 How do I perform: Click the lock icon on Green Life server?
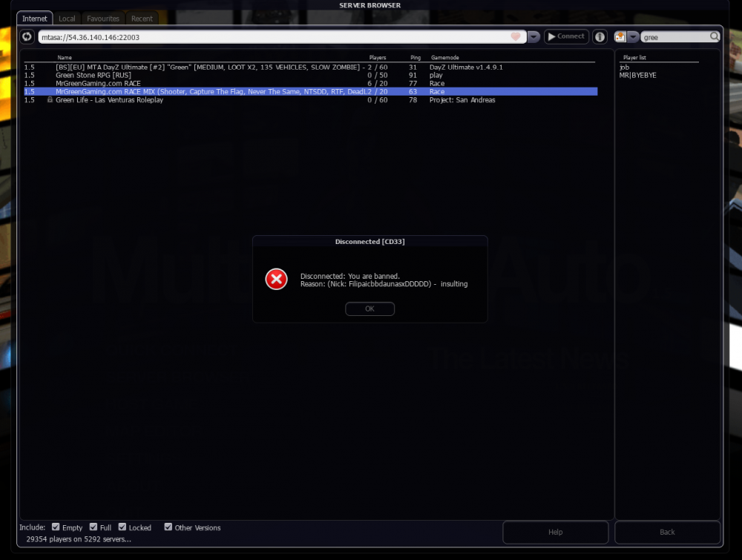point(50,100)
